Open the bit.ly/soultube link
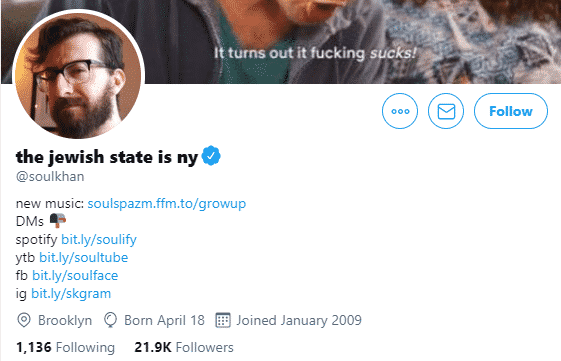561x361 pixels. (83, 258)
